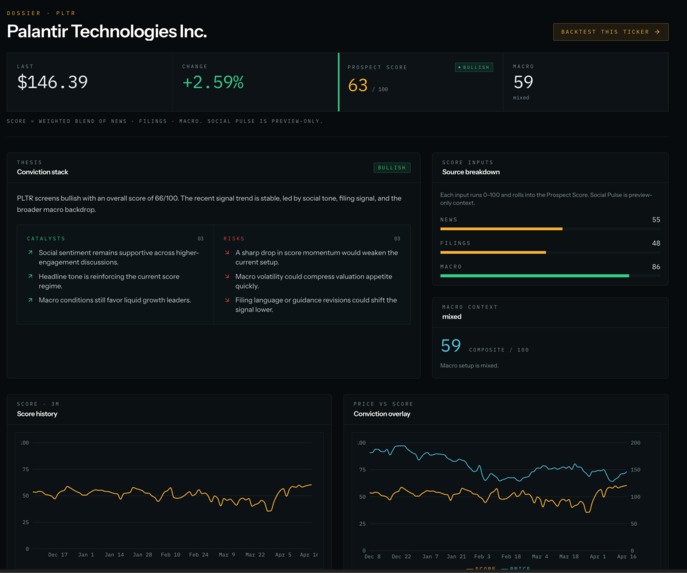Click the Source breakdown panel title

click(471, 172)
